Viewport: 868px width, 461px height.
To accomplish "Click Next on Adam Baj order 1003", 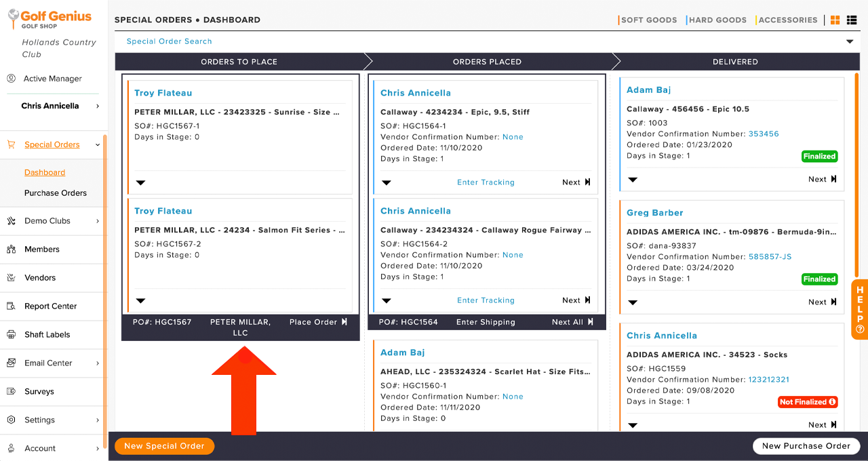I will pyautogui.click(x=823, y=180).
